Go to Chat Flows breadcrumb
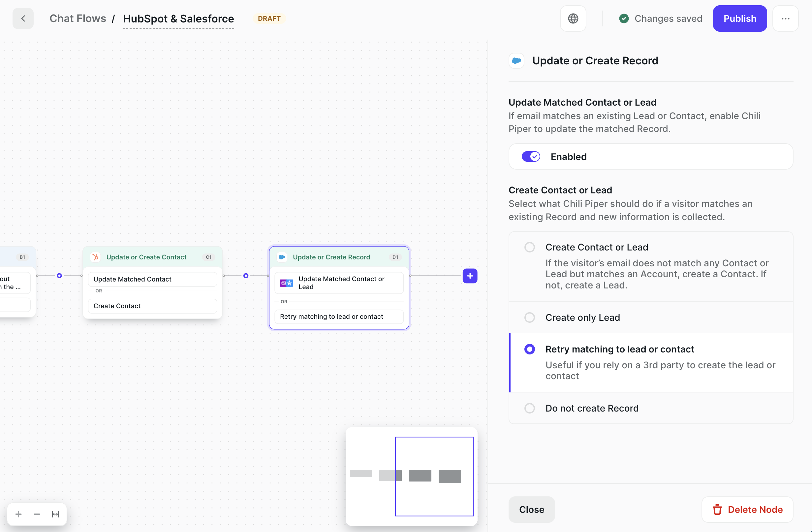 coord(78,18)
